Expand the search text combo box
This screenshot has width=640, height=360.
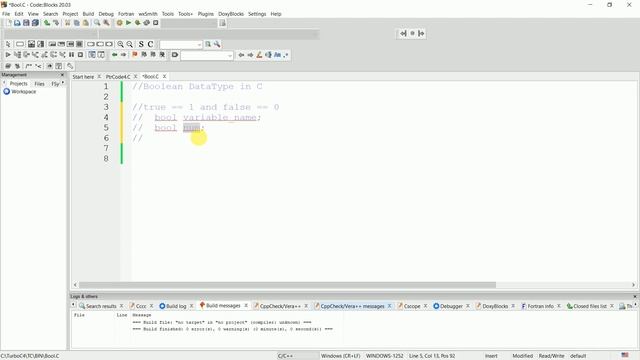(181, 44)
